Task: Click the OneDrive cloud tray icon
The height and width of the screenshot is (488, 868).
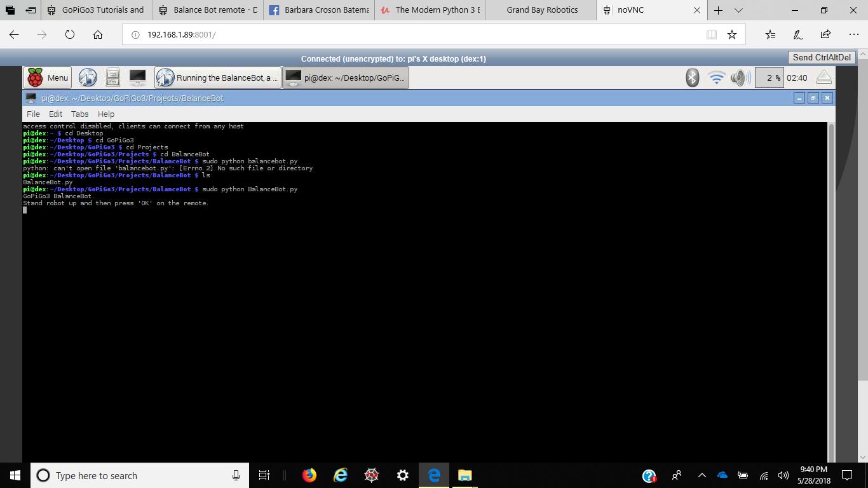Action: coord(722,475)
